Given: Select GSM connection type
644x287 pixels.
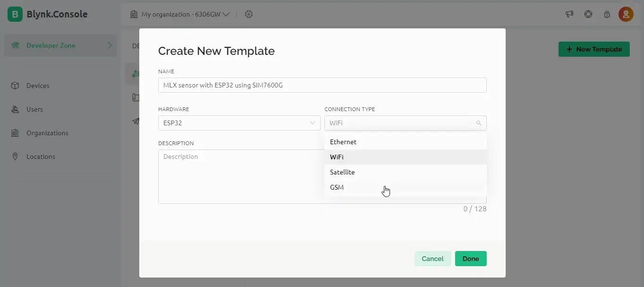Looking at the screenshot, I should [x=405, y=187].
